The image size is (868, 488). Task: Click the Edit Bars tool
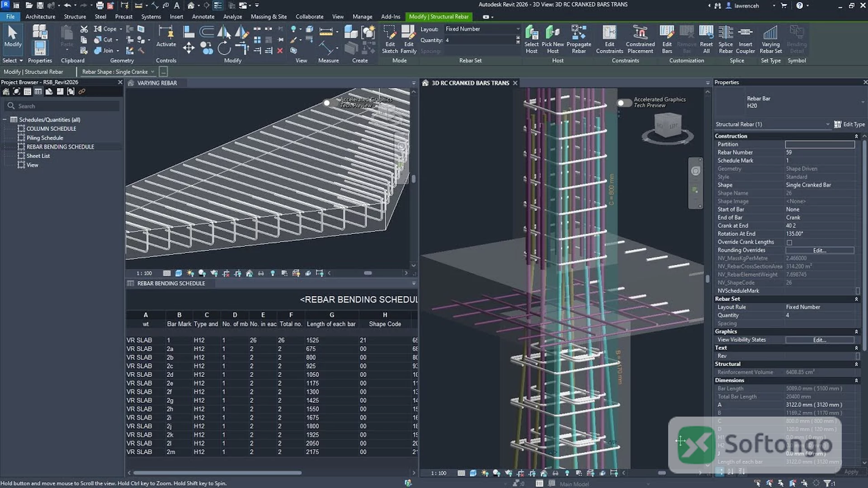pyautogui.click(x=667, y=39)
